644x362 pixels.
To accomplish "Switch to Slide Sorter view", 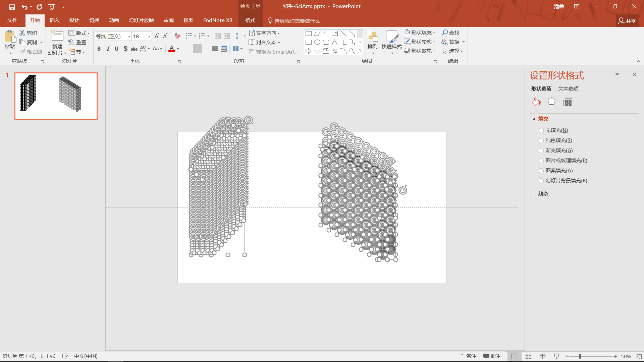I will [528, 356].
